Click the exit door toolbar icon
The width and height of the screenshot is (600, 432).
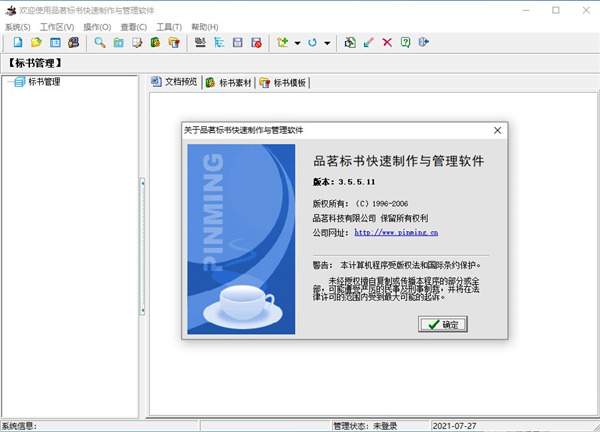[424, 42]
